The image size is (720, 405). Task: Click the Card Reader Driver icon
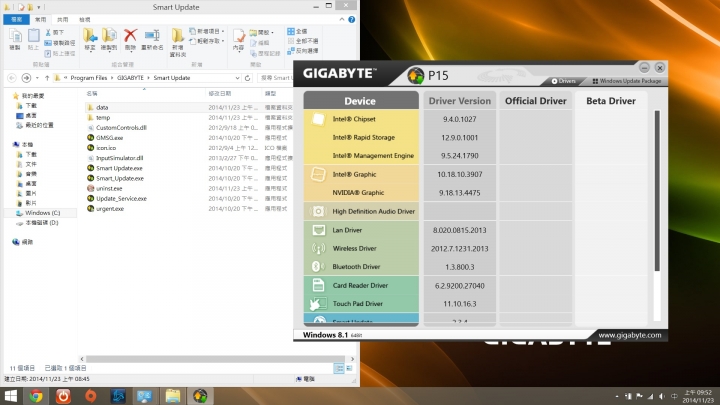pos(318,285)
